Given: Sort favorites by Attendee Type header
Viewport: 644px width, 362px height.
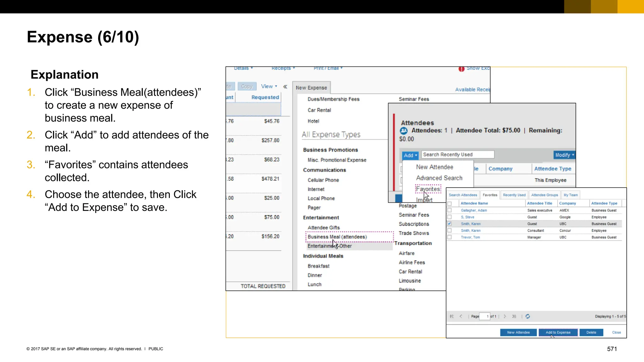Looking at the screenshot, I should click(604, 204).
